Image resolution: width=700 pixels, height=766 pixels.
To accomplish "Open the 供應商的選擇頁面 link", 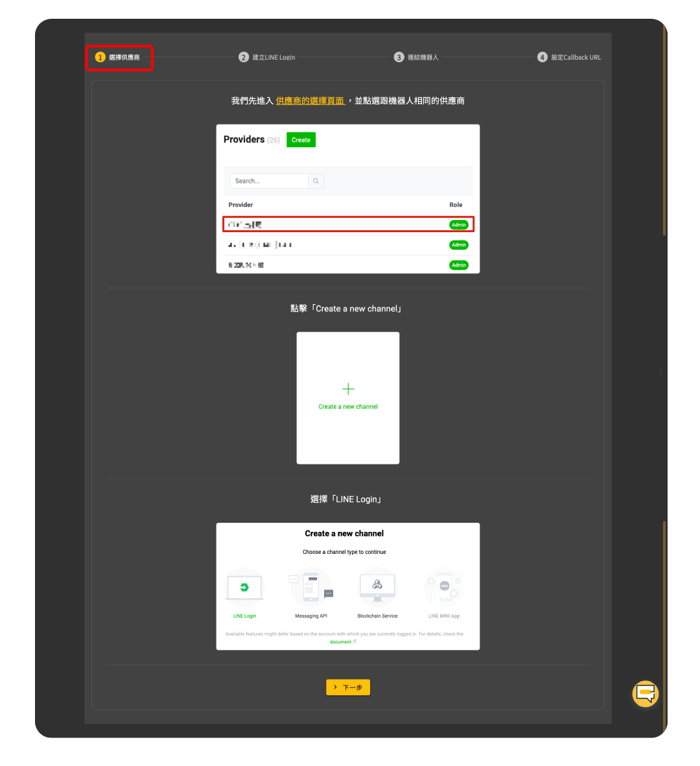I will 310,101.
